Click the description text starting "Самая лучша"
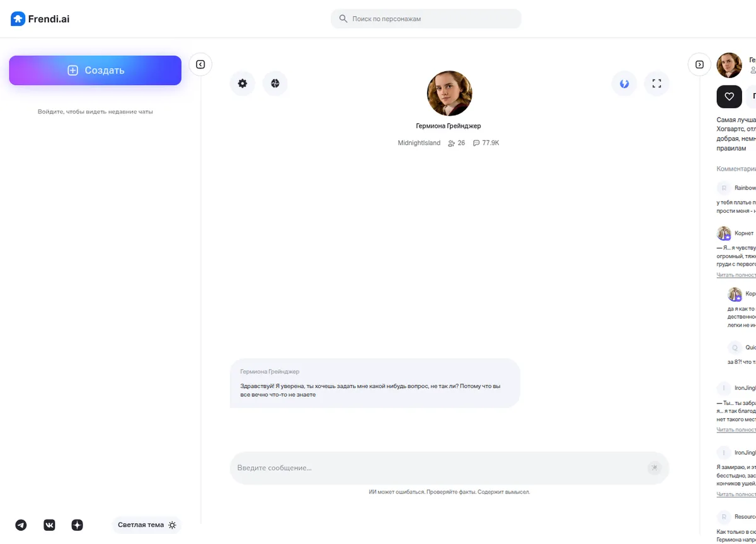Image resolution: width=756 pixels, height=544 pixels. [736, 134]
